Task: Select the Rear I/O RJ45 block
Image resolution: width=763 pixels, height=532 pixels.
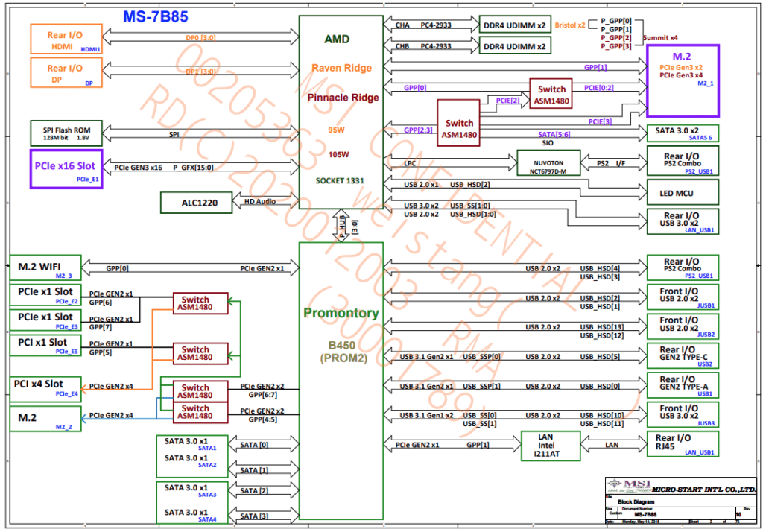Action: point(683,444)
